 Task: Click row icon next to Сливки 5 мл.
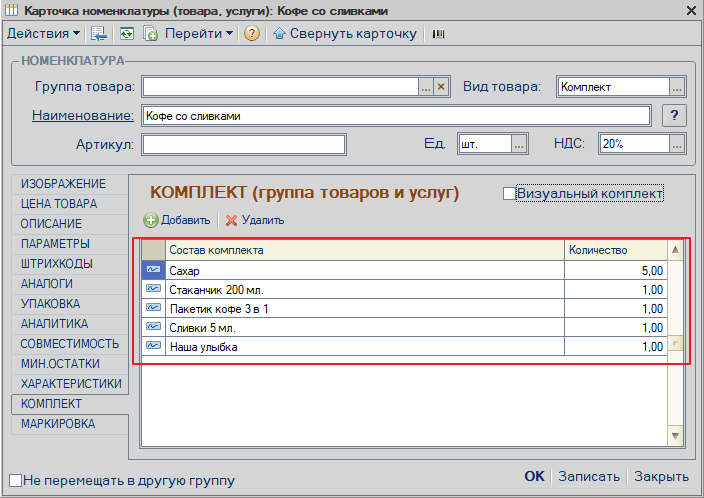(154, 327)
